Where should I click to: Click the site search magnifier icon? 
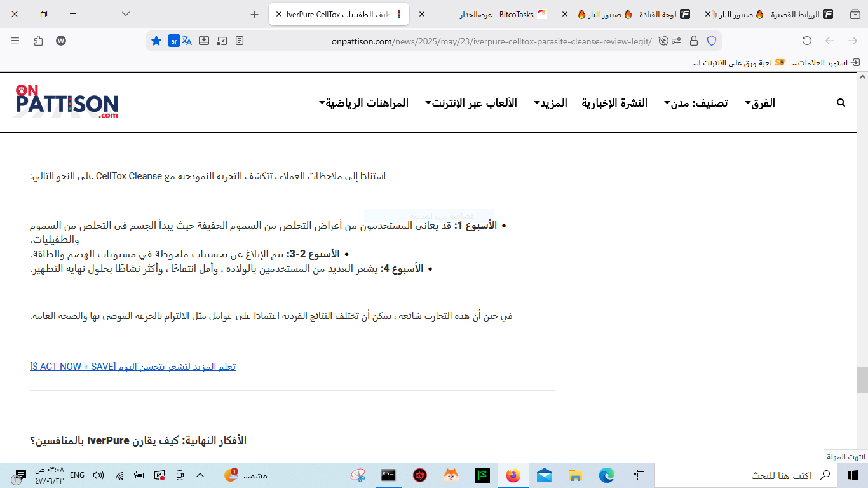click(841, 103)
